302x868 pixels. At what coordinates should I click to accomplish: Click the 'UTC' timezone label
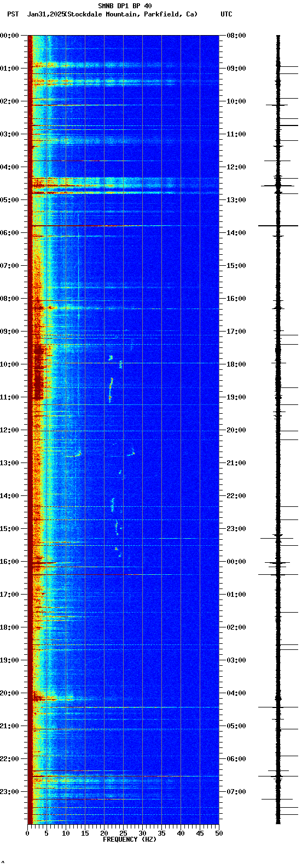226,14
